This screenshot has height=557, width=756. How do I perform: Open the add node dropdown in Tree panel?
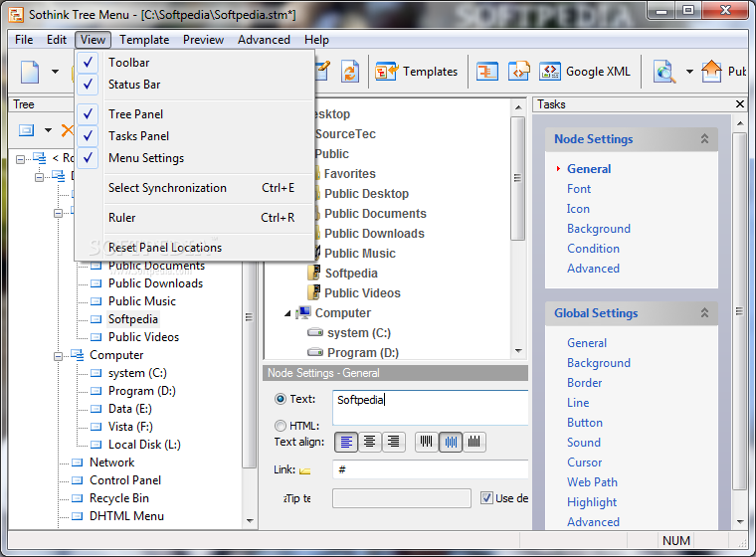(48, 129)
